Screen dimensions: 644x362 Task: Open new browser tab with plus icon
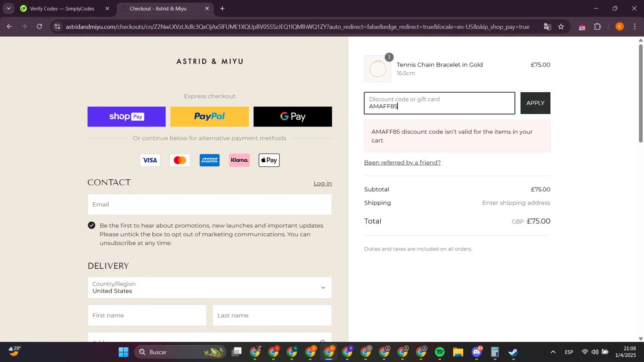click(222, 9)
